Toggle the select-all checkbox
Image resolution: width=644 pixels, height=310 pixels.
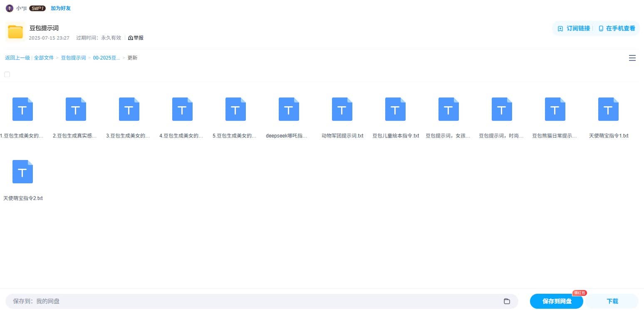point(7,75)
